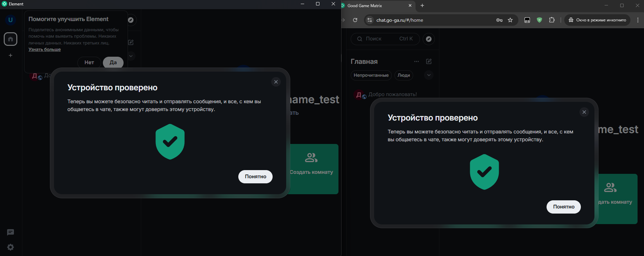Click the Поиск search field in browser
This screenshot has height=256, width=644.
(x=385, y=39)
